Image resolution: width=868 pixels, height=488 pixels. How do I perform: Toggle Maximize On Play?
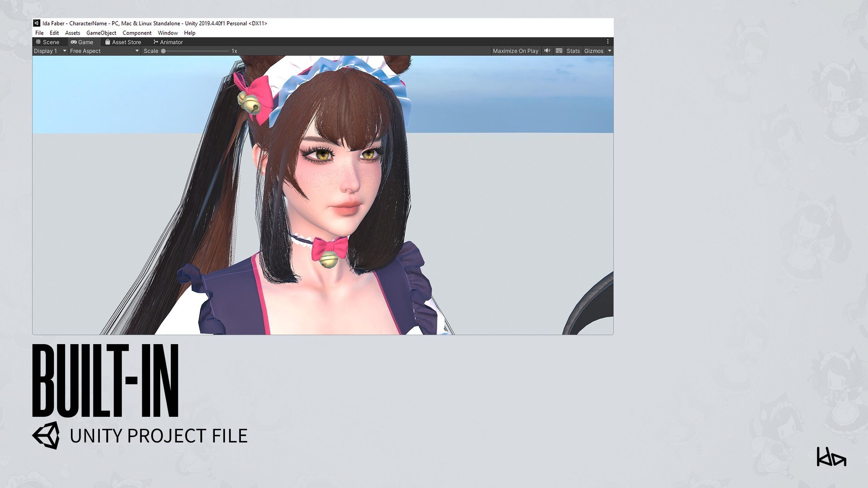(515, 51)
